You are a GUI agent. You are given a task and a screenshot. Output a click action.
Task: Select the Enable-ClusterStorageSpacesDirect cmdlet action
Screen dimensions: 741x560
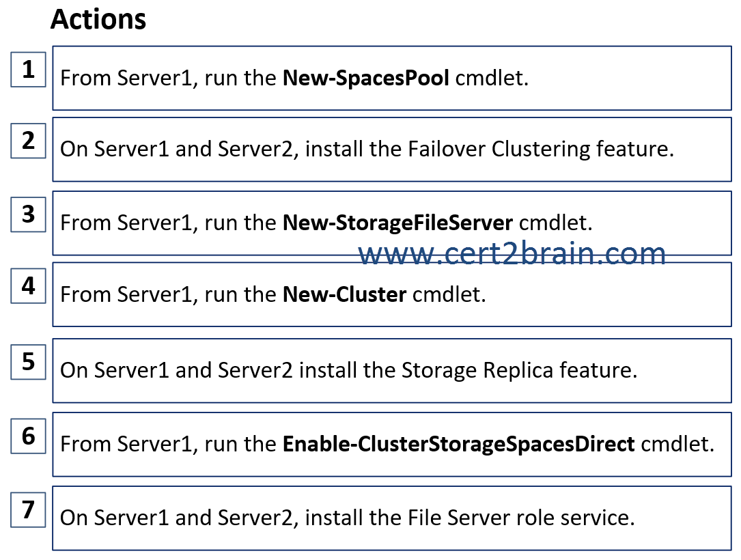[392, 444]
